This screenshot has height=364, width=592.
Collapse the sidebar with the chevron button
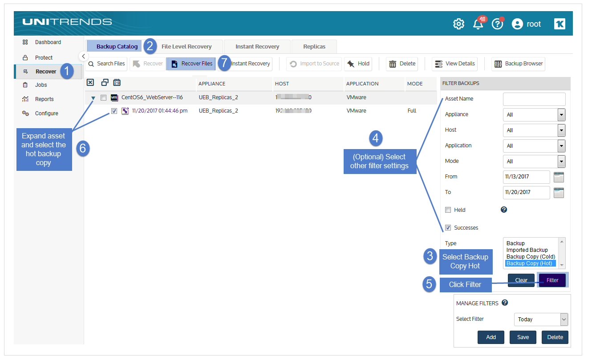[x=83, y=56]
